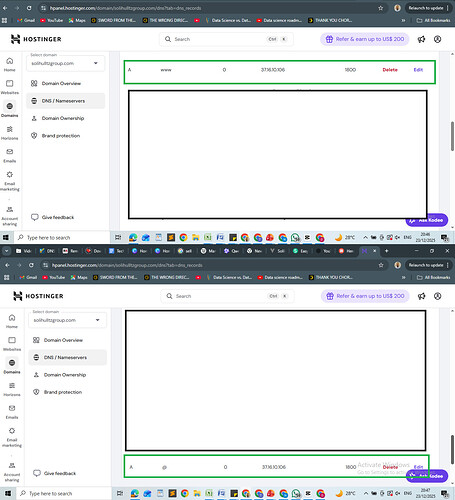Click page scrollbar thumb in the @-record window
Viewport: 455px width, 500px height.
(452, 449)
